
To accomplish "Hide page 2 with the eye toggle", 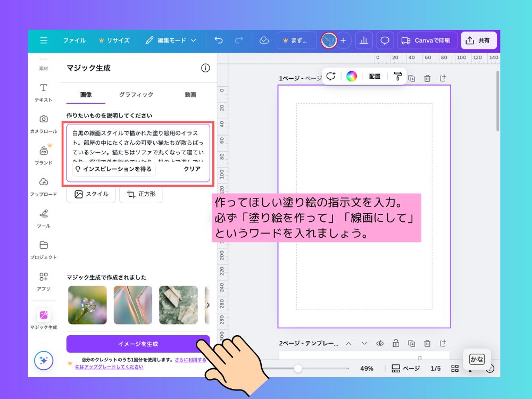I will click(380, 343).
